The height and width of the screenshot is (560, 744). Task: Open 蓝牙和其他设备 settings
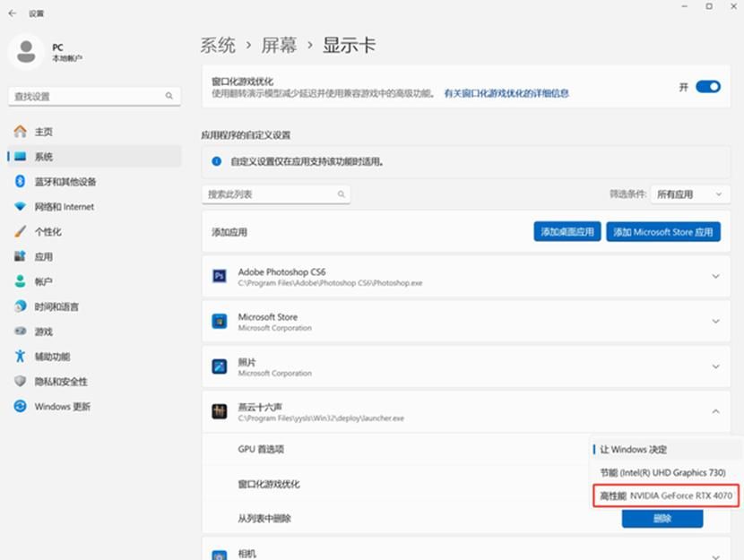pyautogui.click(x=94, y=181)
